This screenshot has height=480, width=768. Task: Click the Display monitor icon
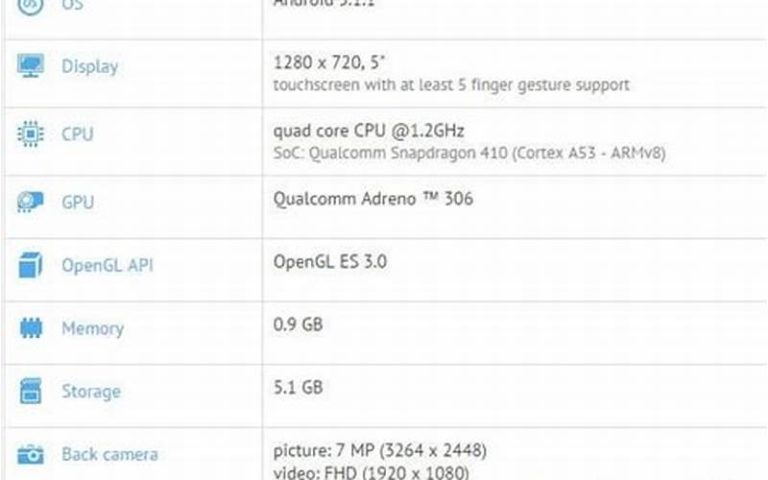tap(31, 67)
